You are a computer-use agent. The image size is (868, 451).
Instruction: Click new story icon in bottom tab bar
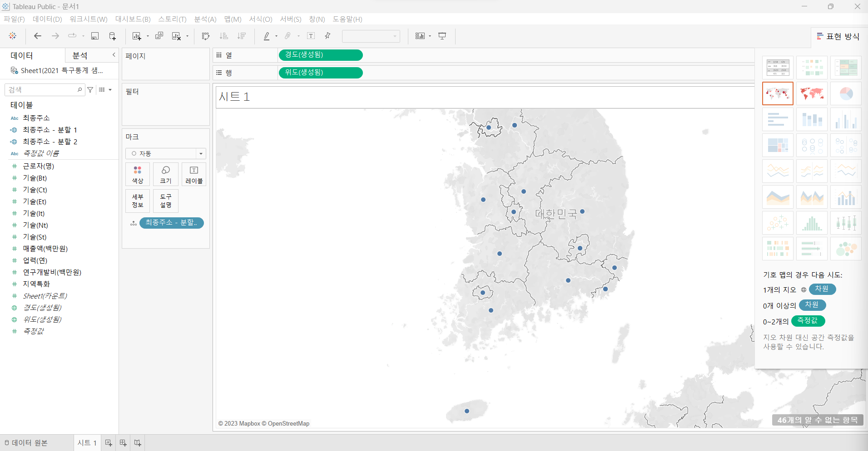[138, 443]
